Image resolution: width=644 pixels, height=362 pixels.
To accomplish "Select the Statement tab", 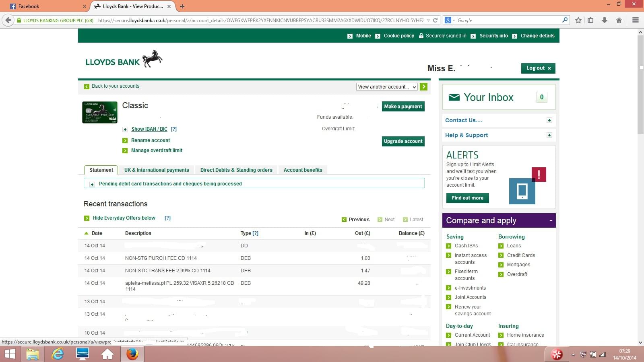I will (101, 170).
